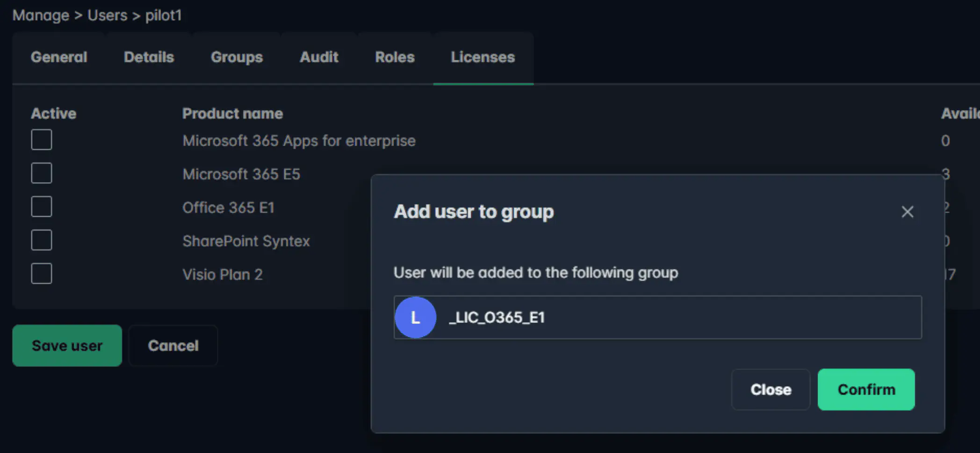Select the Visio Plan 2 checkbox
The width and height of the screenshot is (980, 453).
tap(42, 274)
